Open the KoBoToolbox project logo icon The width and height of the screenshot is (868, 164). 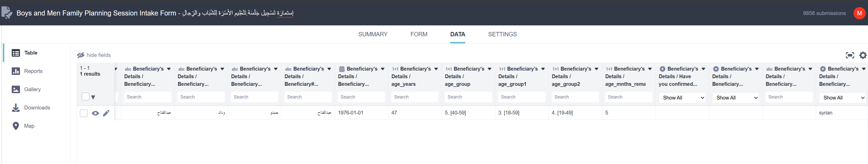tap(7, 13)
